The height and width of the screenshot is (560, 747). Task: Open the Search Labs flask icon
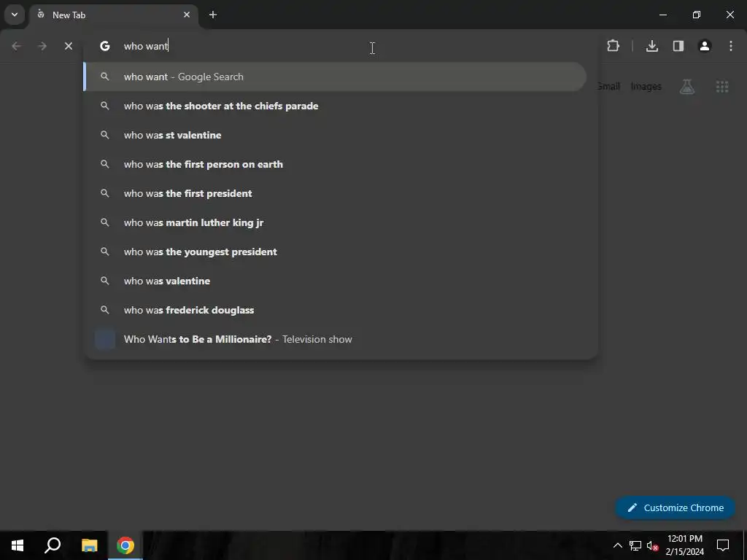pyautogui.click(x=687, y=87)
